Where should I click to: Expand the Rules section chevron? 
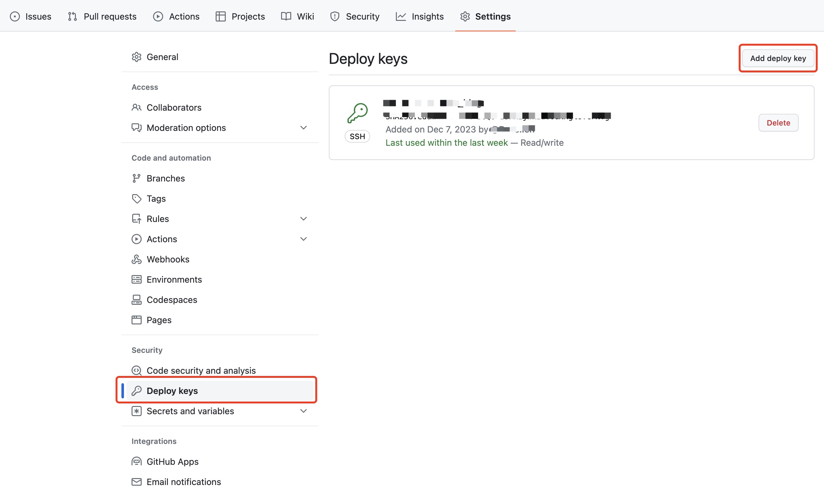pos(303,219)
